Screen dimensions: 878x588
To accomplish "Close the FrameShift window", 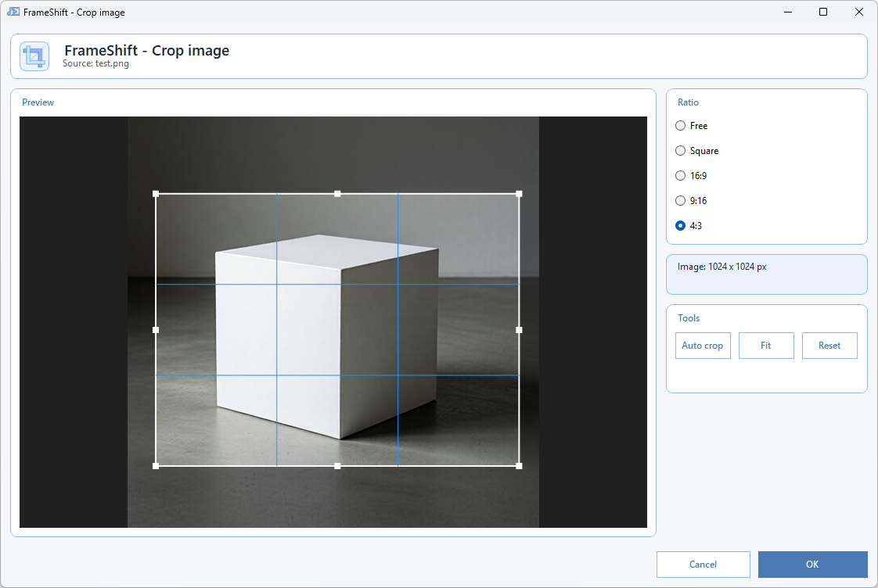I will tap(859, 12).
